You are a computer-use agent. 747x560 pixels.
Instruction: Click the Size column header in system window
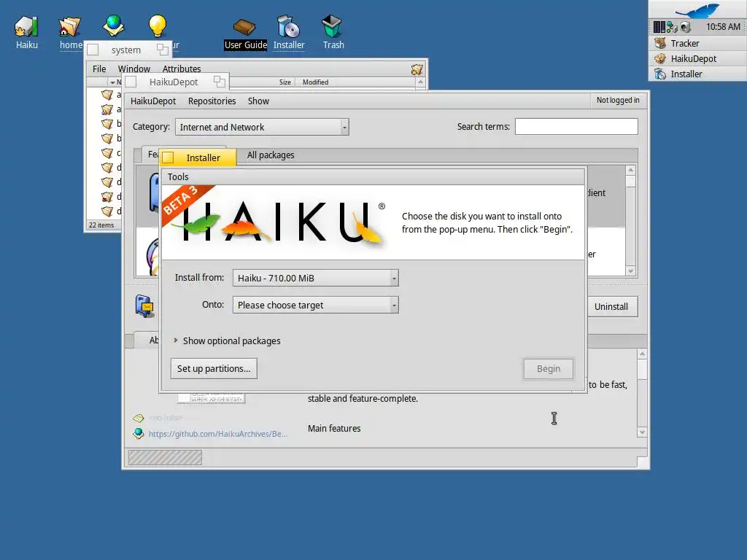coord(285,82)
